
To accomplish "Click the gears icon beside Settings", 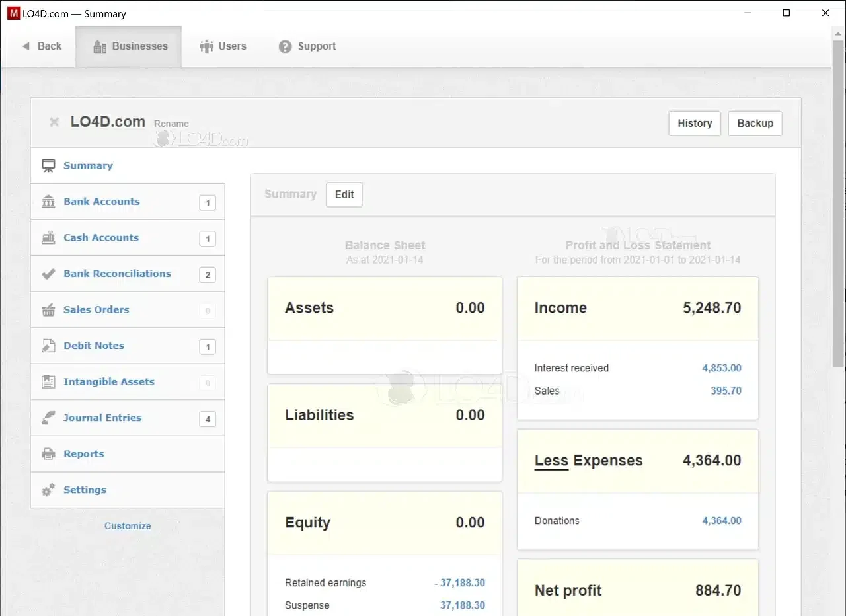I will [x=48, y=490].
